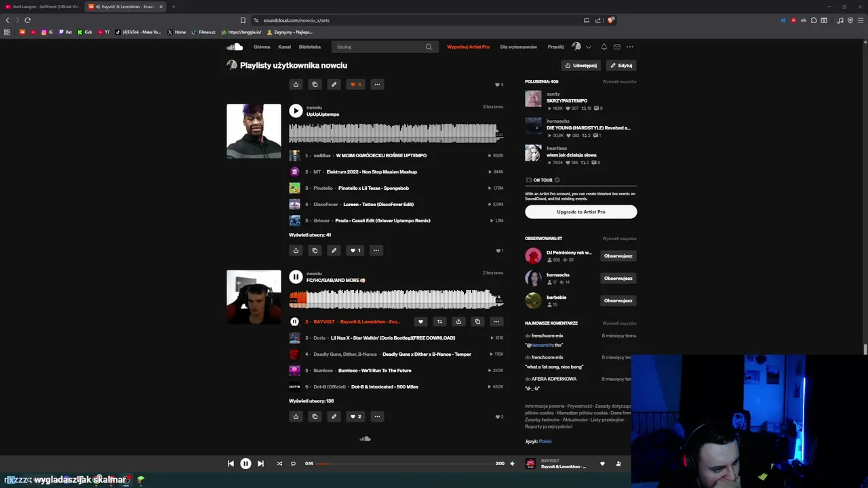This screenshot has height=488, width=868.
Task: Click the player bar progress line
Action: coord(404,464)
